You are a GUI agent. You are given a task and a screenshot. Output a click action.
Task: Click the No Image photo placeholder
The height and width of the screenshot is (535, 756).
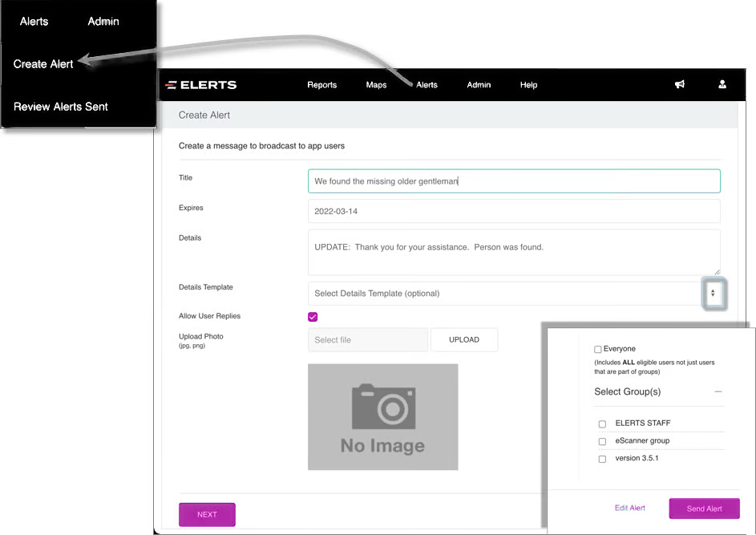click(x=383, y=417)
